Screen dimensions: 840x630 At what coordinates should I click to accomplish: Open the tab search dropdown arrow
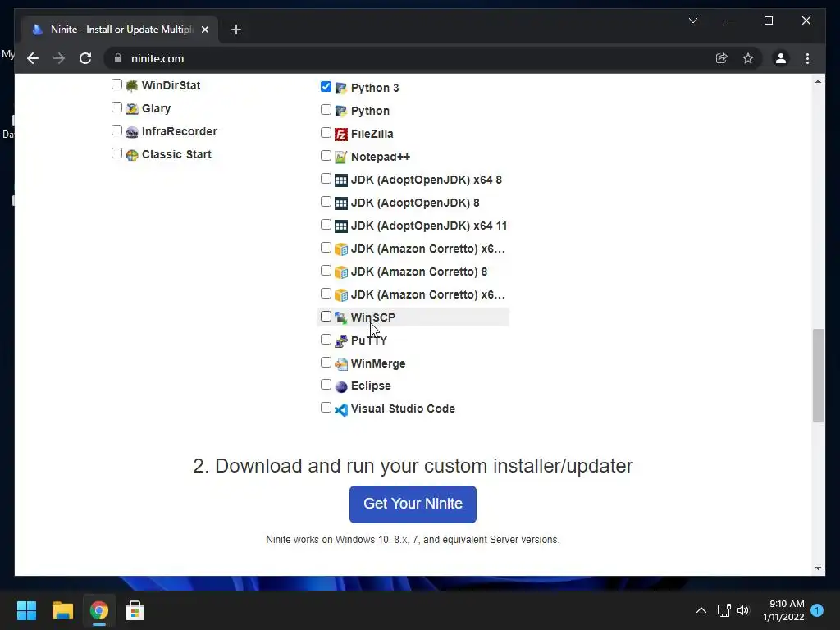point(692,21)
